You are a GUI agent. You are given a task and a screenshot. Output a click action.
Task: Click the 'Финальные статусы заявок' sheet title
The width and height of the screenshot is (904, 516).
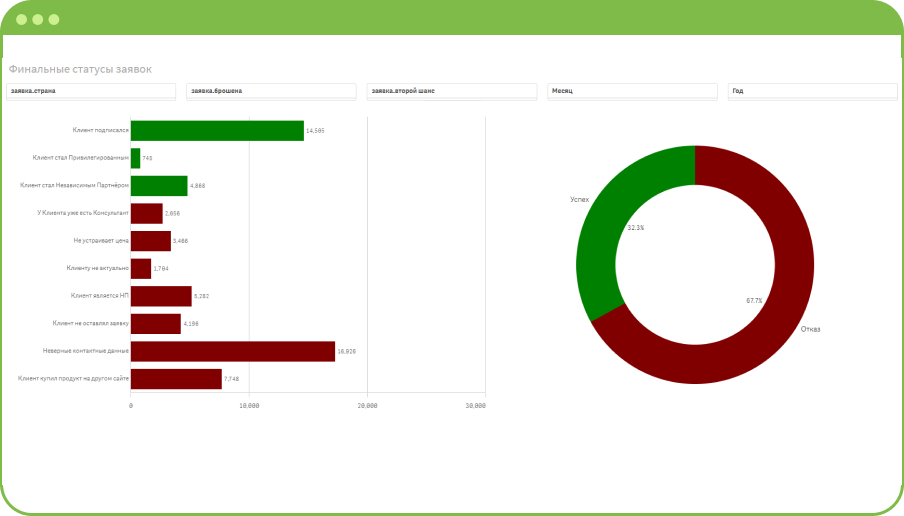click(80, 69)
